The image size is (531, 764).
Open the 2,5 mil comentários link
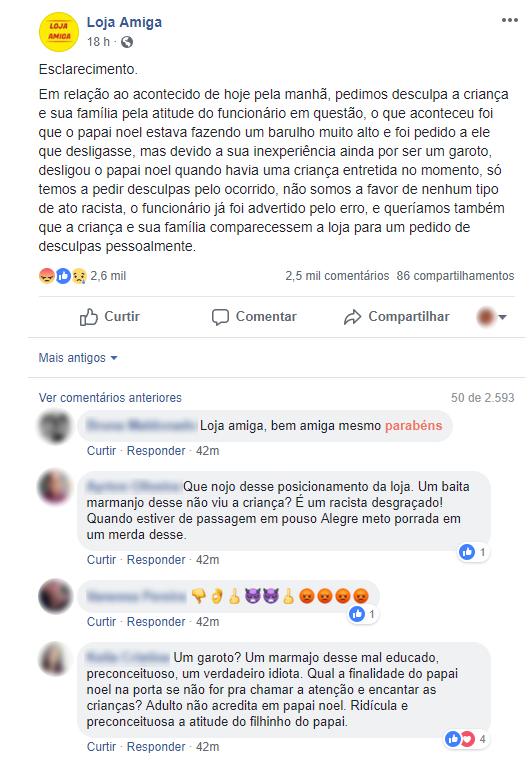[x=337, y=276]
